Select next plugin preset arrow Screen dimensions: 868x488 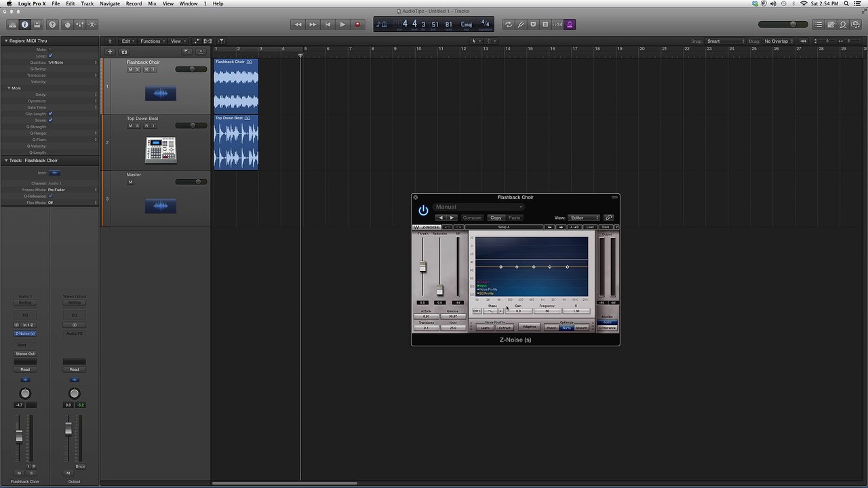452,218
